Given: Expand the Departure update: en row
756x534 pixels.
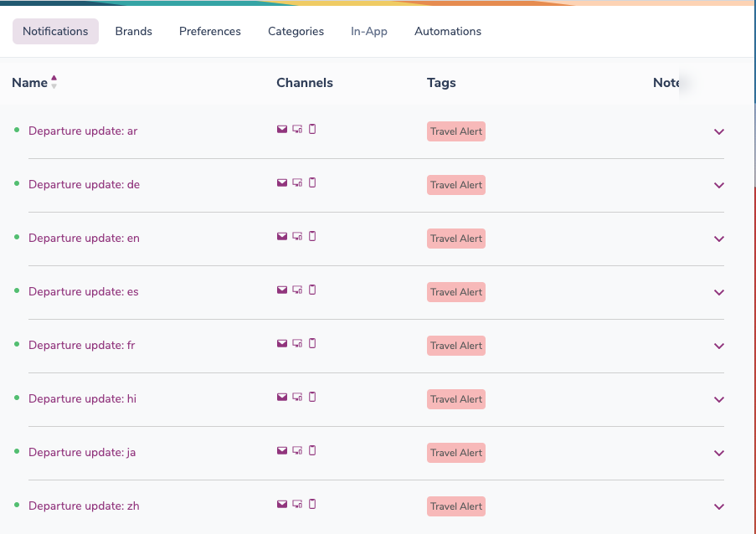Looking at the screenshot, I should click(x=718, y=239).
